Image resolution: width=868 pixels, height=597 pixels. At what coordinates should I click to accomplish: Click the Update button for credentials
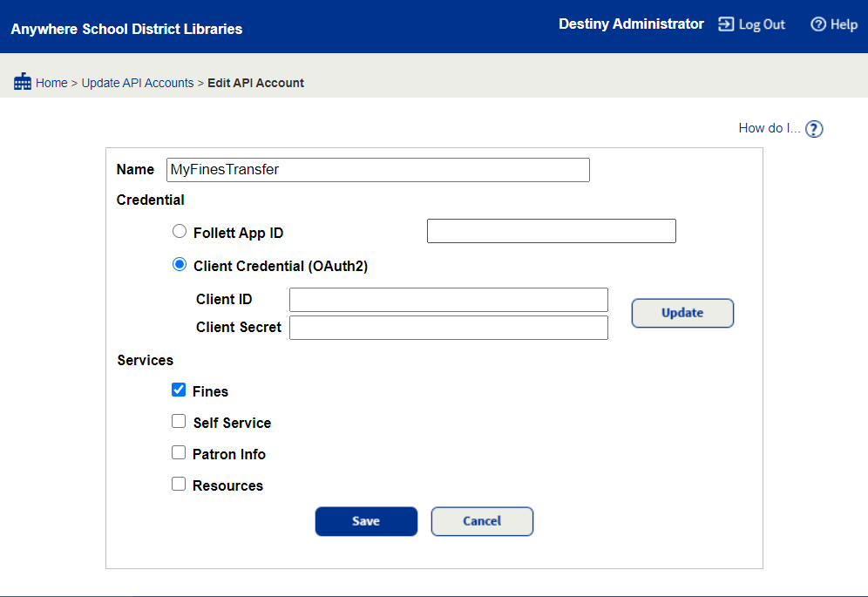coord(682,313)
